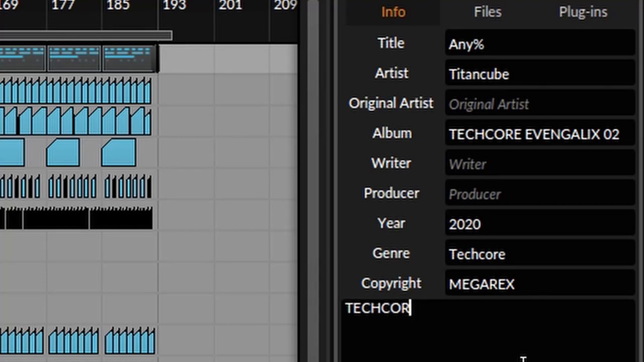The image size is (644, 362).
Task: Select the large clip below bar 177
Action: (63, 153)
